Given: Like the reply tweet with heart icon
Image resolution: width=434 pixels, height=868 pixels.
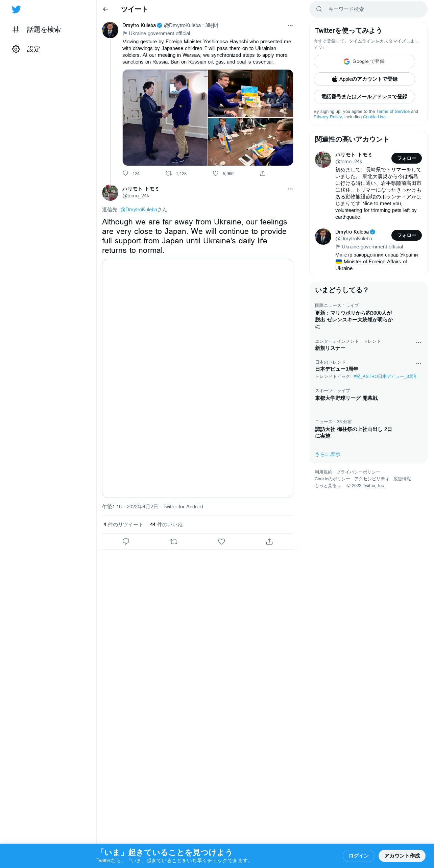Looking at the screenshot, I should point(221,541).
